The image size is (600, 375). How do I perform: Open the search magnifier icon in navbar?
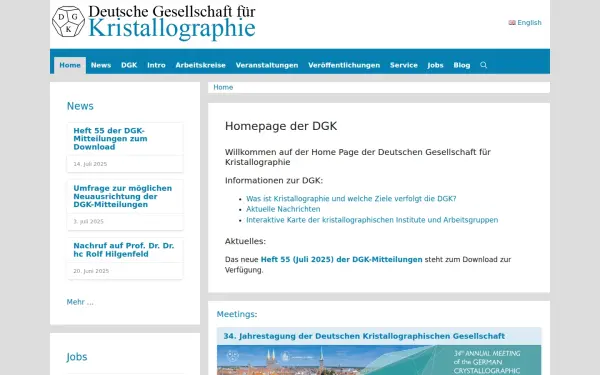pos(484,65)
